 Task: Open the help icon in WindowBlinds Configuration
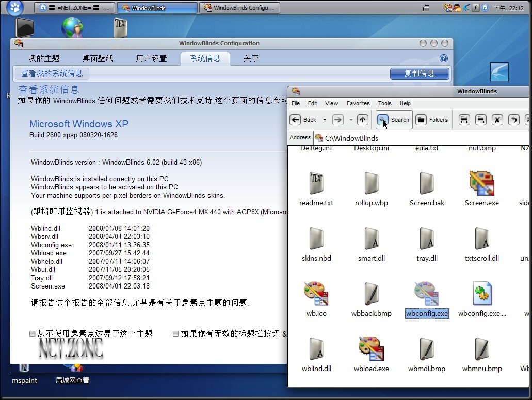pos(443,59)
